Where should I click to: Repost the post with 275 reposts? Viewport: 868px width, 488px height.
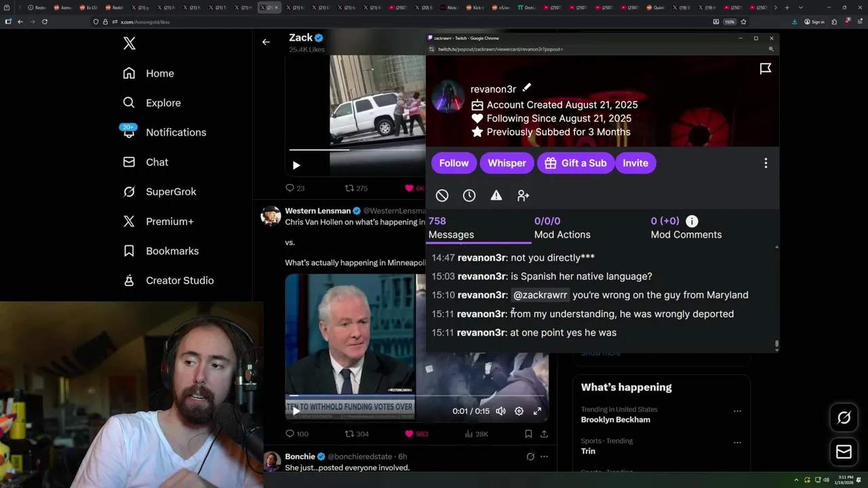[356, 188]
